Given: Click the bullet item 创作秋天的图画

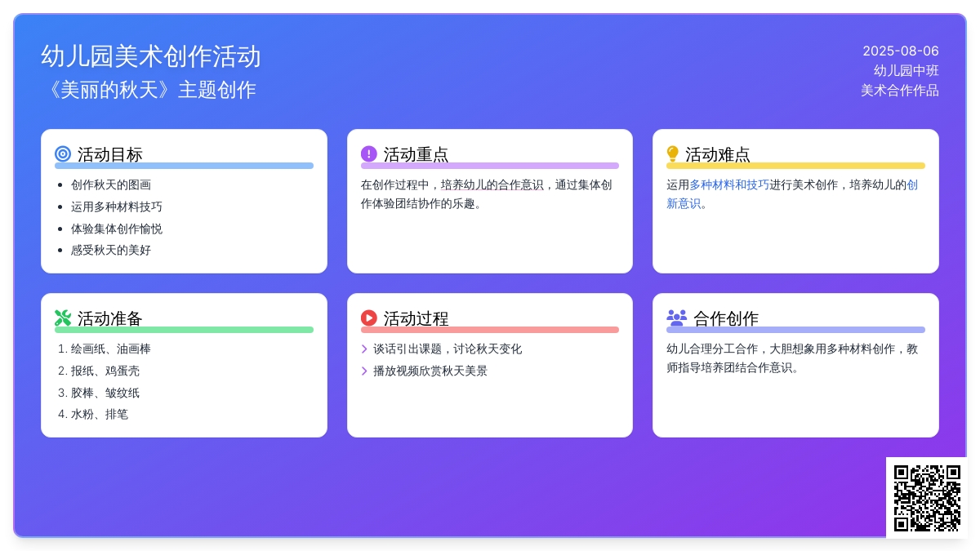Looking at the screenshot, I should (x=111, y=184).
